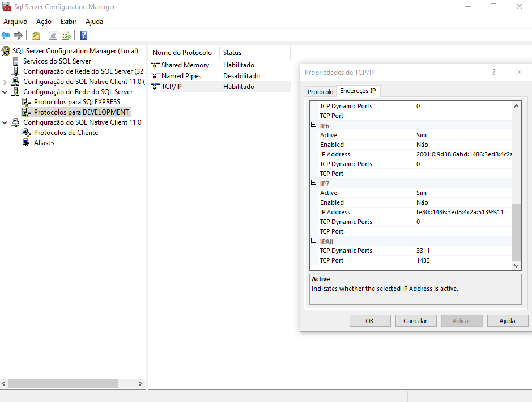Screen dimensions: 532x402
Task: Expand Configuração do SQL Native Client 11.0 ( node
Action: tap(5, 82)
